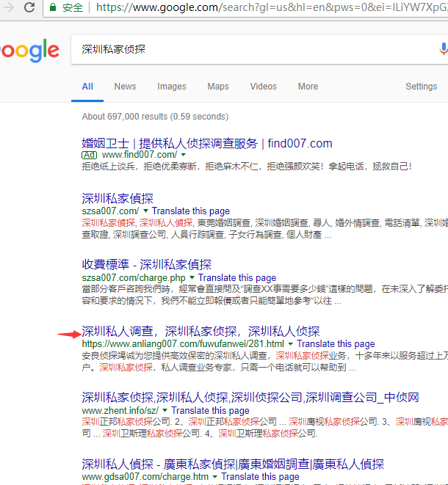Click Translate this page for zhent.info
The width and height of the screenshot is (448, 485).
(x=210, y=410)
